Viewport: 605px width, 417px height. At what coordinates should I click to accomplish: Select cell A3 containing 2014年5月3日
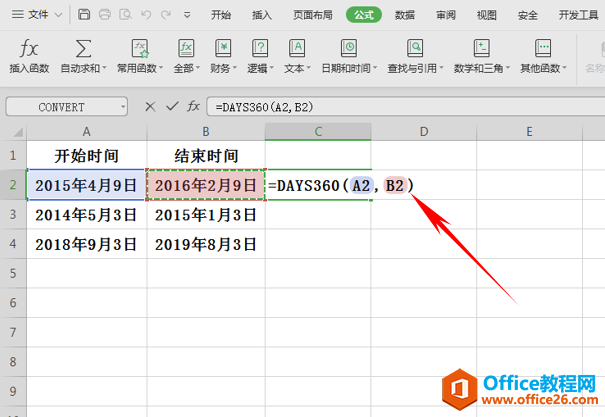pos(88,214)
